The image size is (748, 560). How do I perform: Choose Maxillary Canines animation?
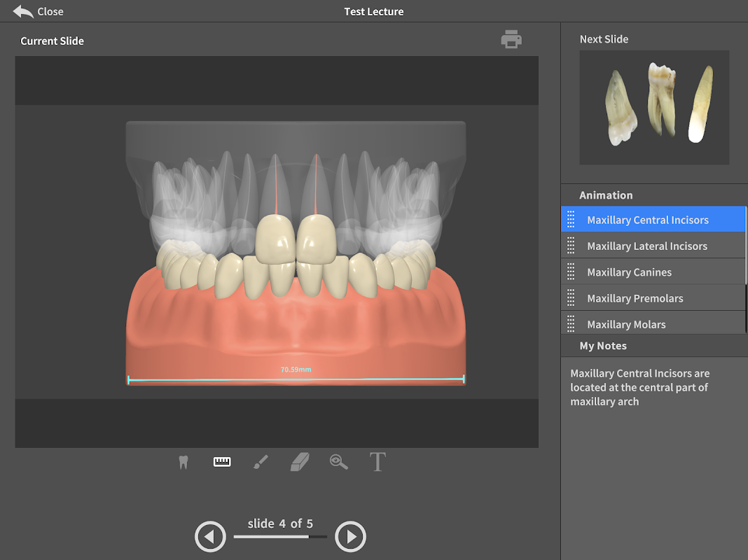tap(629, 272)
